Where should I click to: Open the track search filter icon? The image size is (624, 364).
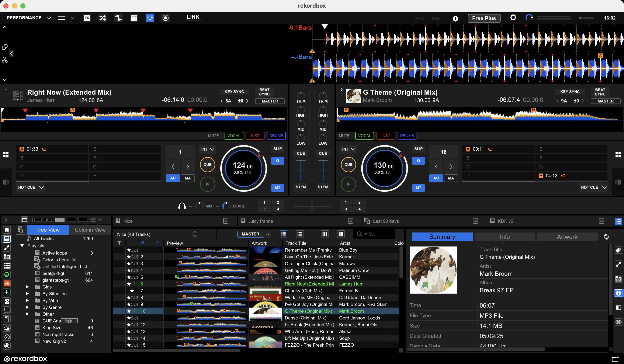[x=20, y=230]
